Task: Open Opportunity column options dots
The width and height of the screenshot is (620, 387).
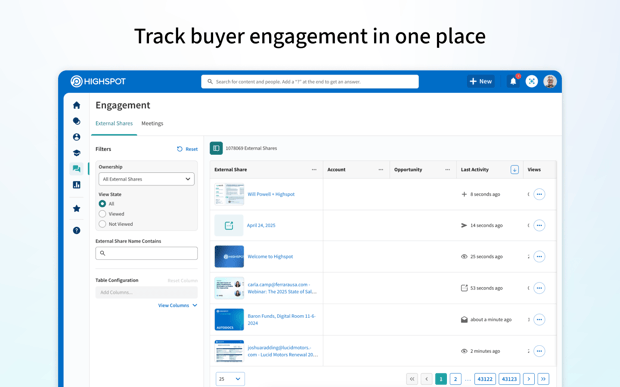Action: click(x=448, y=170)
